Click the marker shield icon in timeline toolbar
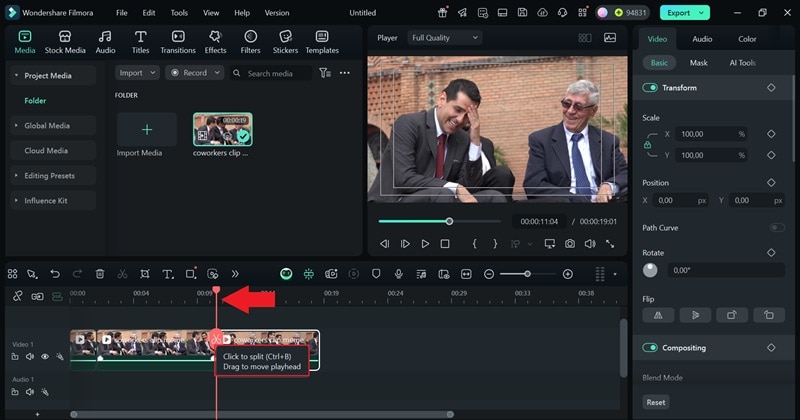This screenshot has width=800, height=420. 376,274
